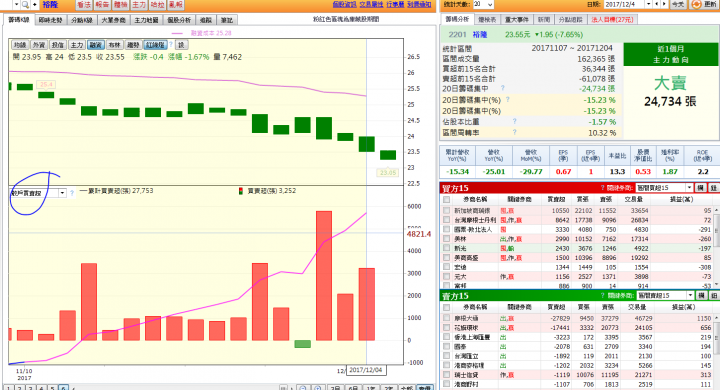The width and height of the screenshot is (720, 390).
Task: Click the 橫 layout button in 買方15 header
Action: click(700, 187)
